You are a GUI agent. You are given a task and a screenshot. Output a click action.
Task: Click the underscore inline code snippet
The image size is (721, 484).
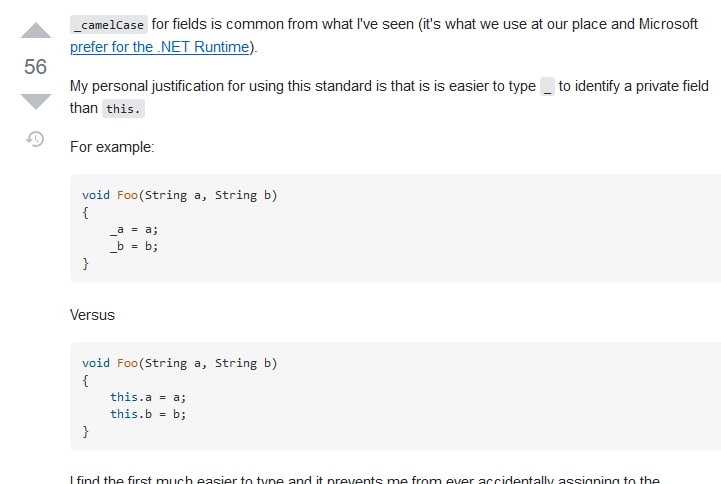[547, 86]
